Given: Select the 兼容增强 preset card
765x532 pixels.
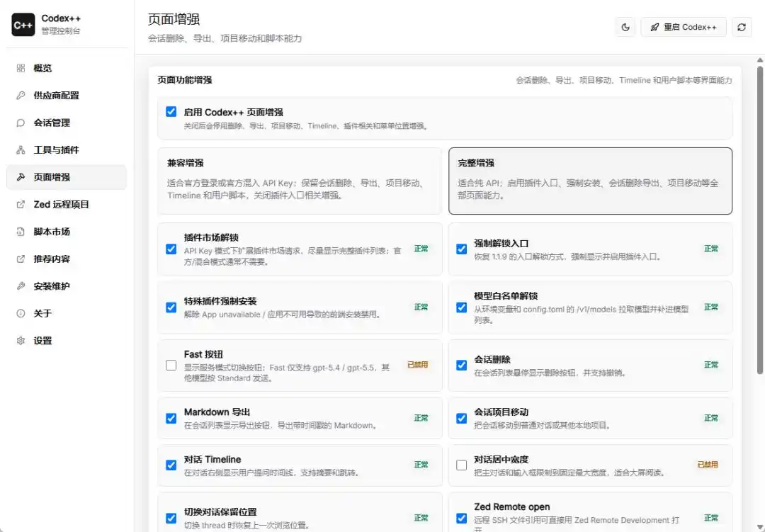Looking at the screenshot, I should (x=300, y=181).
